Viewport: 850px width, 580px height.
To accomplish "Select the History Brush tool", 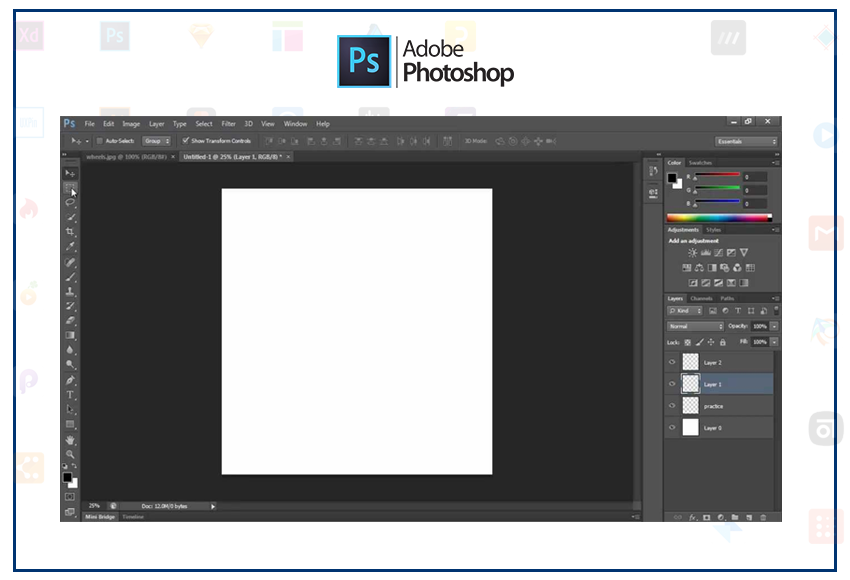I will pos(70,306).
